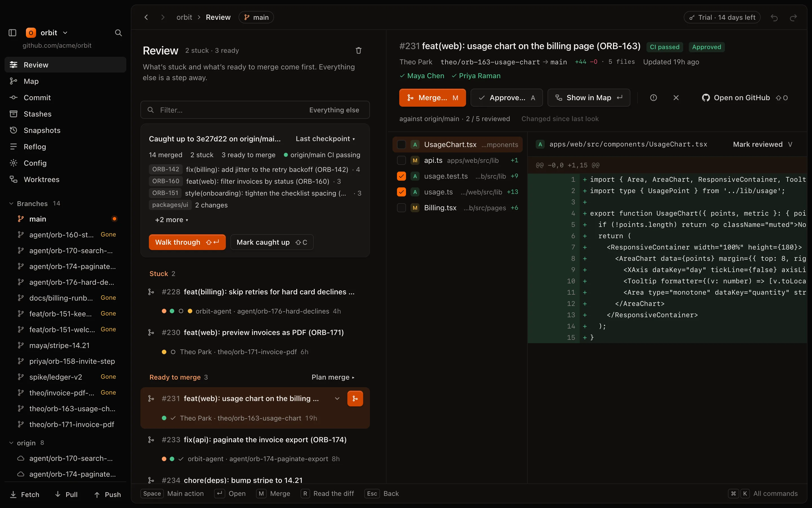The height and width of the screenshot is (508, 812).
Task: Open the Map view
Action: [x=65, y=81]
